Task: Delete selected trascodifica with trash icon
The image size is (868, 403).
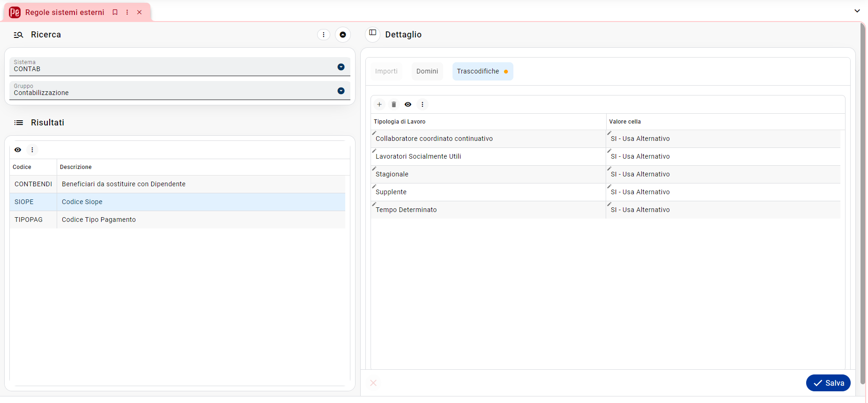Action: 394,104
